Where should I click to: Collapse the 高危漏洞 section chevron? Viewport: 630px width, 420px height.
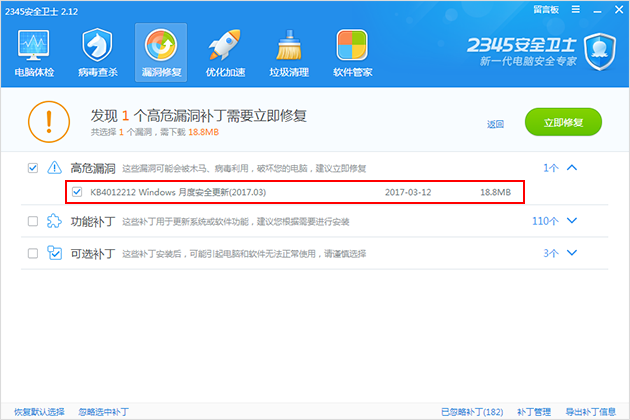pos(572,168)
